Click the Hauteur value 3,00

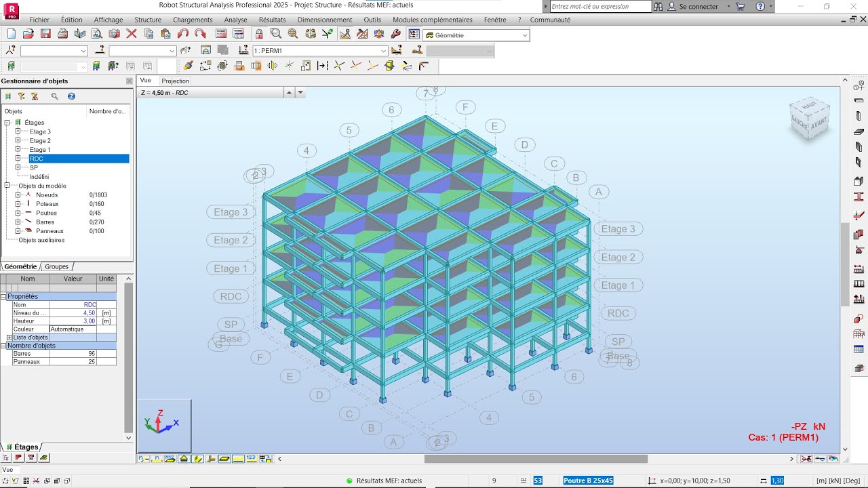tap(73, 321)
